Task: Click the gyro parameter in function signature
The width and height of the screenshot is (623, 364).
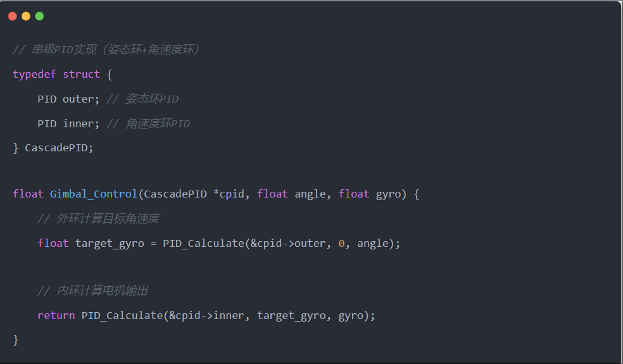Action: tap(389, 195)
